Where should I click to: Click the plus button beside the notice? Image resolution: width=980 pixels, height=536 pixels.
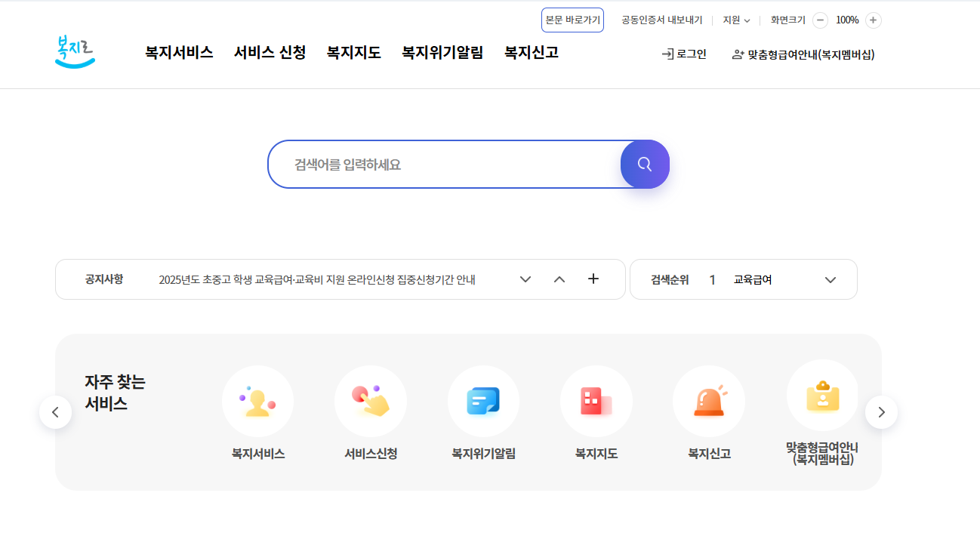pyautogui.click(x=593, y=279)
